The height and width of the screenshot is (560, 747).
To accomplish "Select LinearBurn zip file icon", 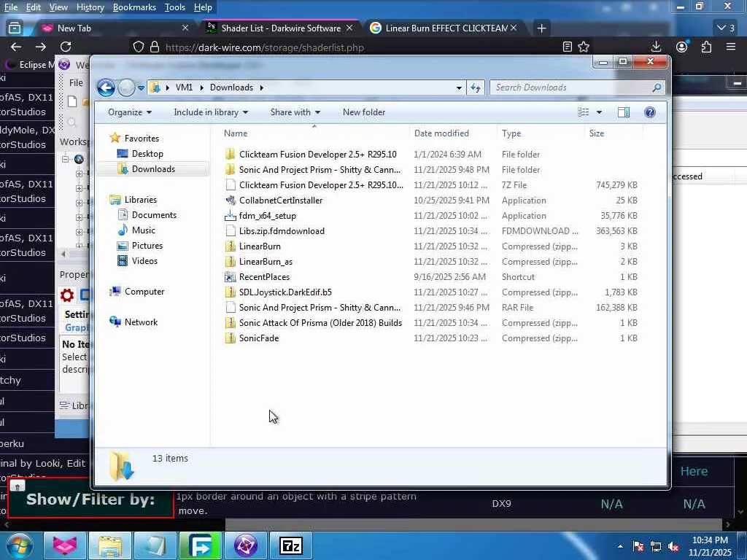I will pyautogui.click(x=230, y=246).
